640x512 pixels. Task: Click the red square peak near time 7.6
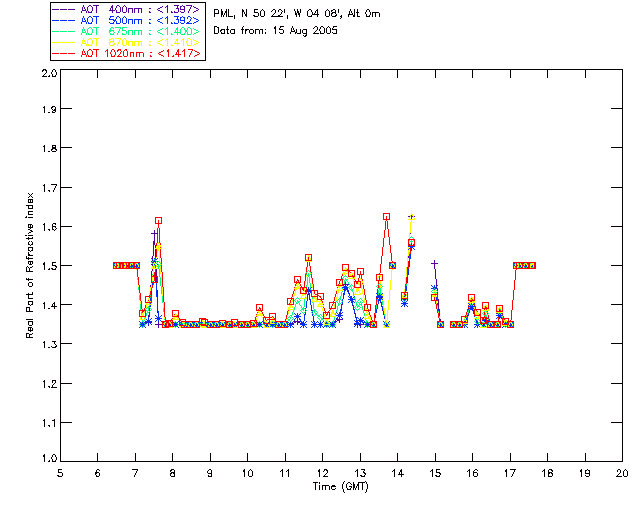158,220
